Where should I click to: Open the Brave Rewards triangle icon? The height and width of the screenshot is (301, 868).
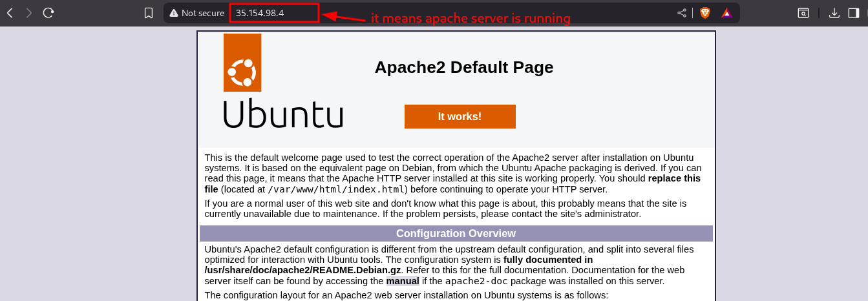(x=726, y=13)
